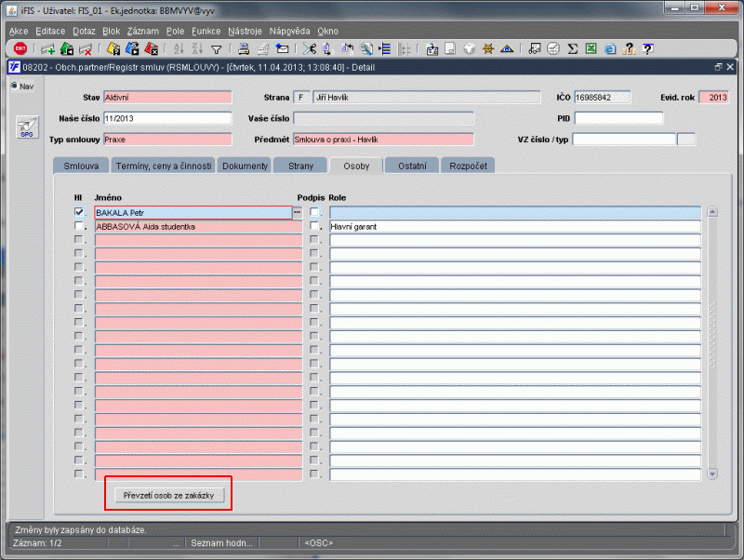744x560 pixels.
Task: Open the Nápověda menu
Action: pyautogui.click(x=289, y=32)
